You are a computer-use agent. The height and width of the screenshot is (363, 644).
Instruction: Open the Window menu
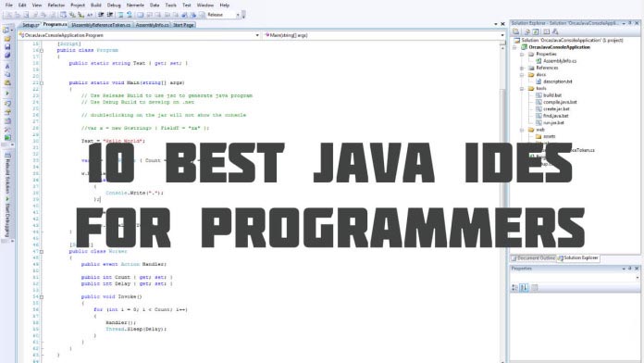point(204,5)
